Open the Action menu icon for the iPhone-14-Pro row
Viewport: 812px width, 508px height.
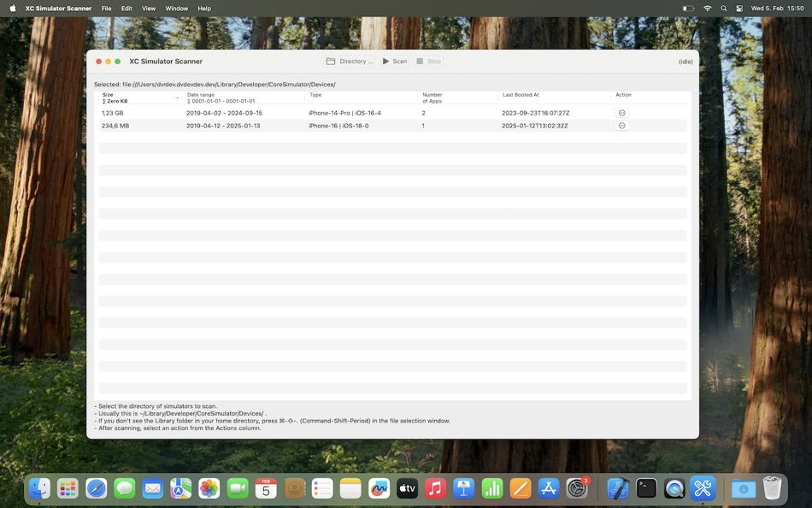(x=622, y=112)
